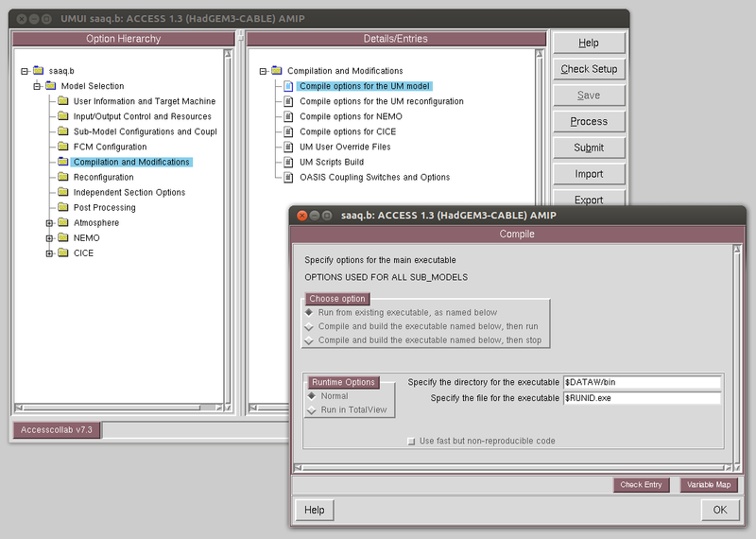Open Compile options for CICE entry

[x=348, y=131]
